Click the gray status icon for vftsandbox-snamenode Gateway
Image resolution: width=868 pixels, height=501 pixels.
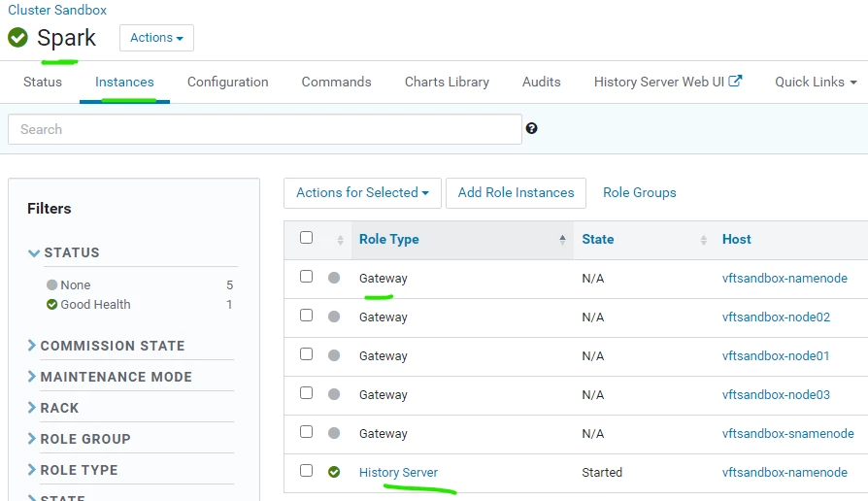tap(334, 433)
